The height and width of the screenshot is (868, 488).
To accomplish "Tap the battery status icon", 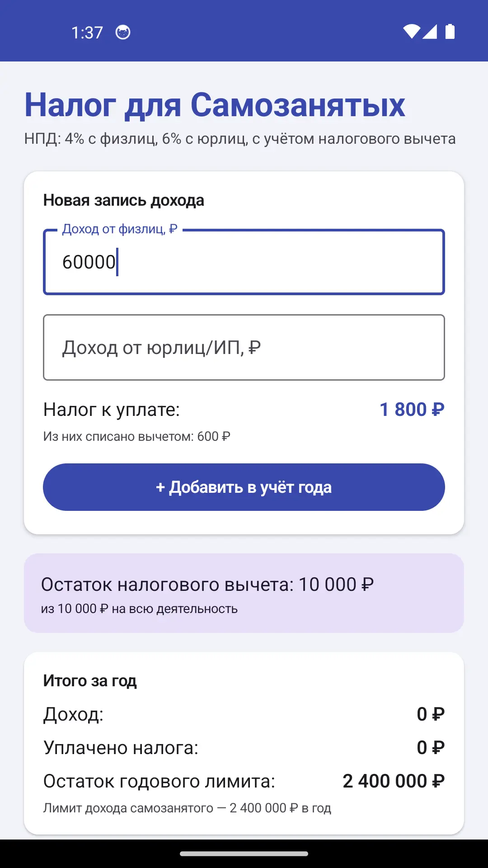I will point(450,32).
